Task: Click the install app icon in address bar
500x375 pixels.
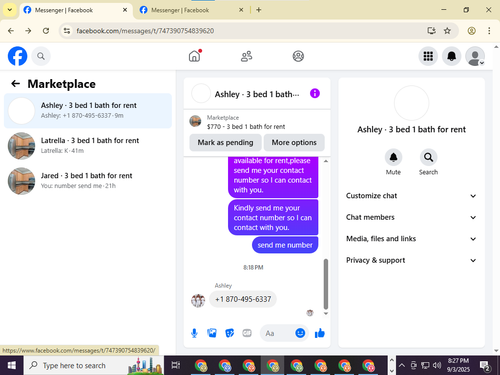Action: pos(431,31)
